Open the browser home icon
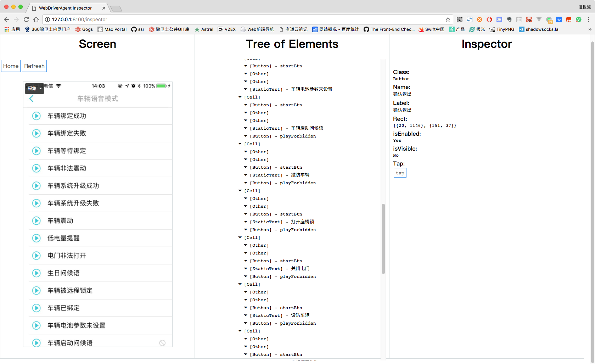This screenshot has height=364, width=595. pos(36,19)
